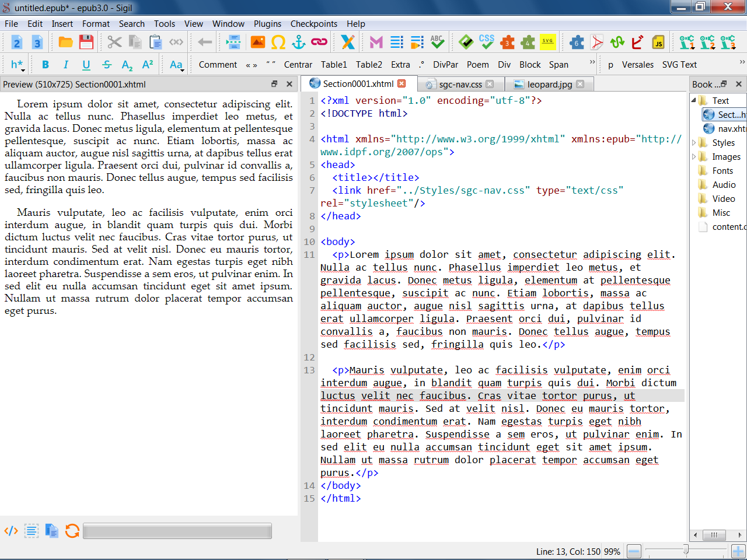Expand the Styles folder in Book Browser
The height and width of the screenshot is (560, 747).
pyautogui.click(x=694, y=143)
